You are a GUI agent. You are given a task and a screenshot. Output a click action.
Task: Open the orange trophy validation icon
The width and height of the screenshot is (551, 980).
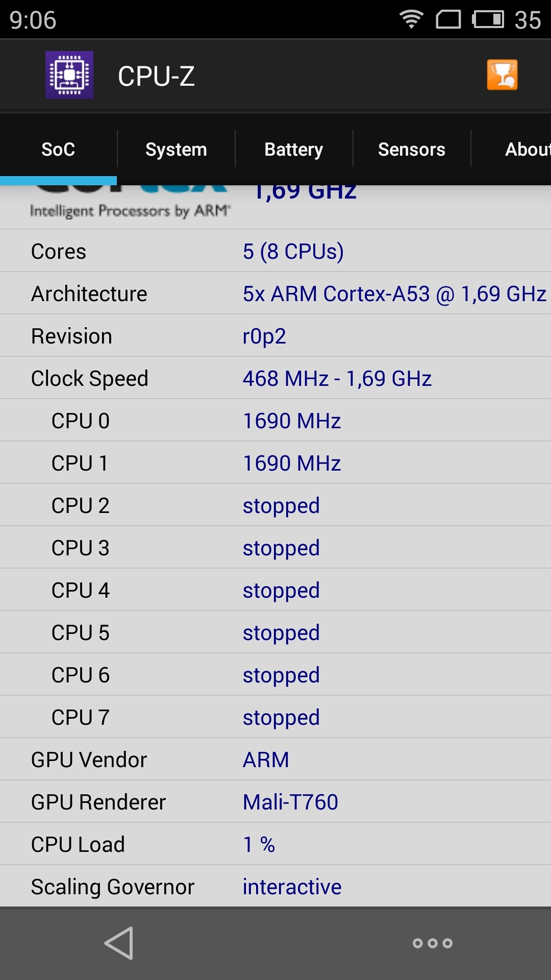click(x=502, y=75)
